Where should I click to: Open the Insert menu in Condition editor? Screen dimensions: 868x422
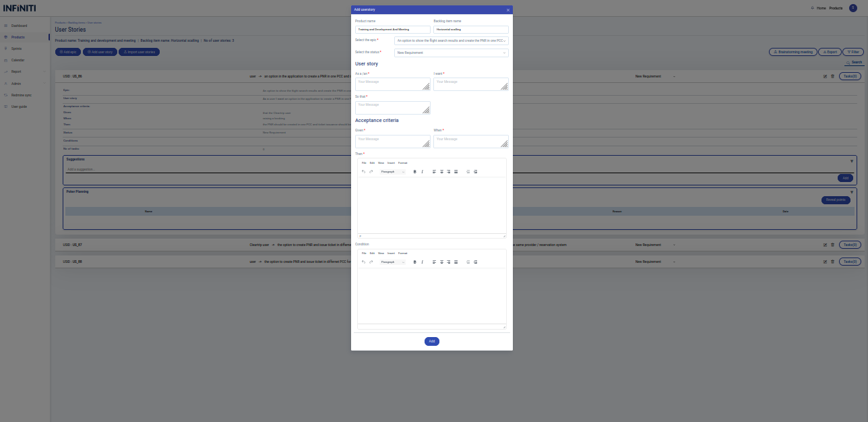pos(391,253)
